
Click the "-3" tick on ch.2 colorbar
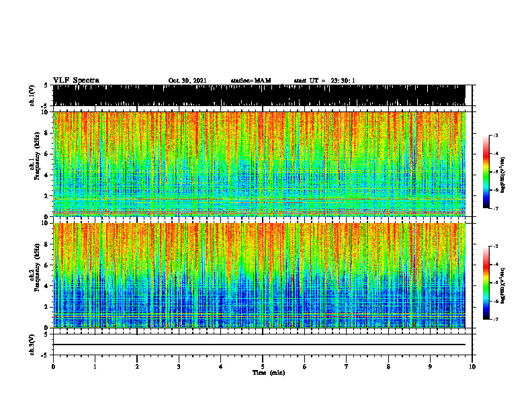click(x=496, y=246)
